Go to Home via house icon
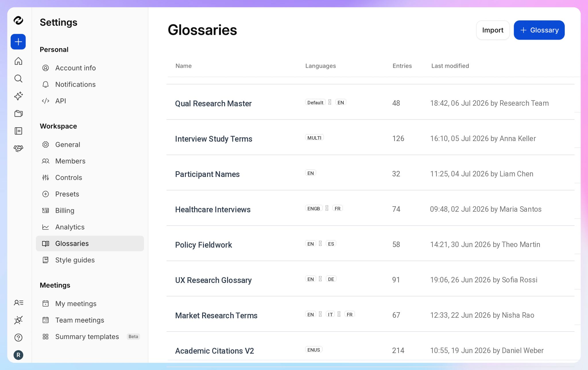 point(18,61)
